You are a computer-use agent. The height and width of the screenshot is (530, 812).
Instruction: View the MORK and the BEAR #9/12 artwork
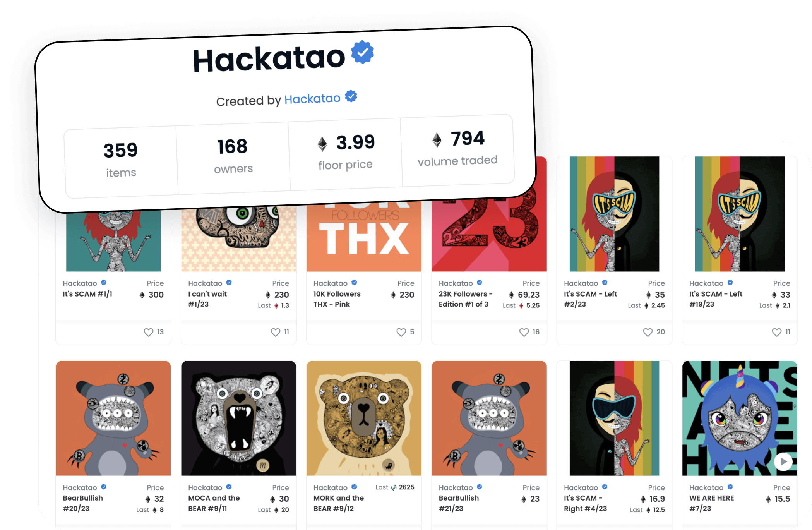[364, 418]
